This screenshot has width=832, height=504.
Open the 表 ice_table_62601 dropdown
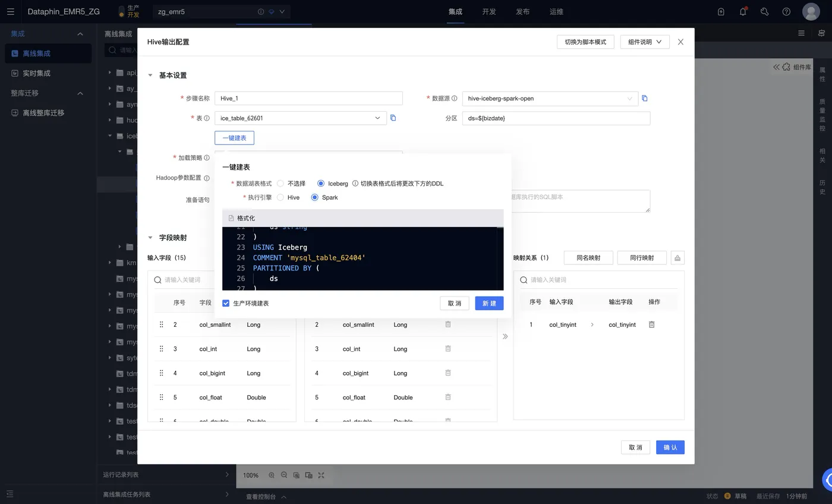pos(301,118)
